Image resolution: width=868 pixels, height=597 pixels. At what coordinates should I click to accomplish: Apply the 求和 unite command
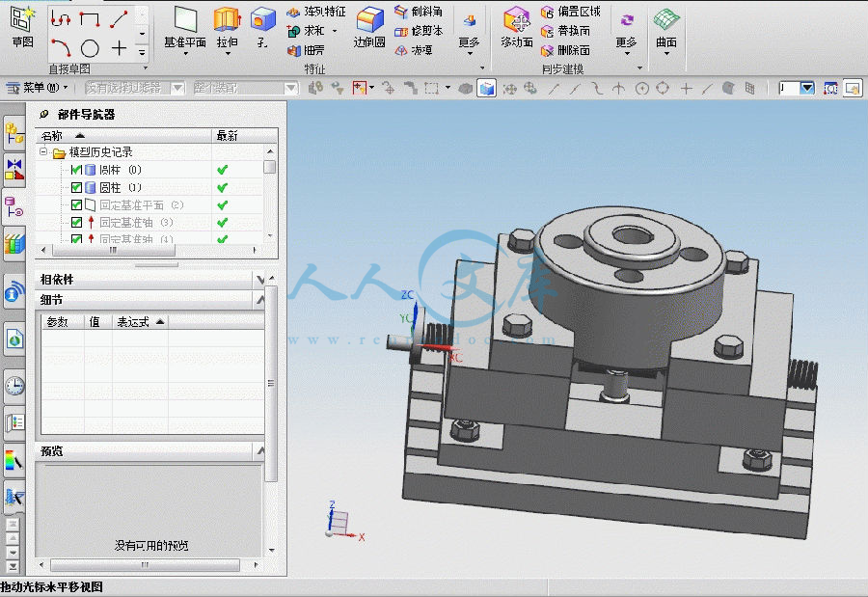click(x=306, y=31)
